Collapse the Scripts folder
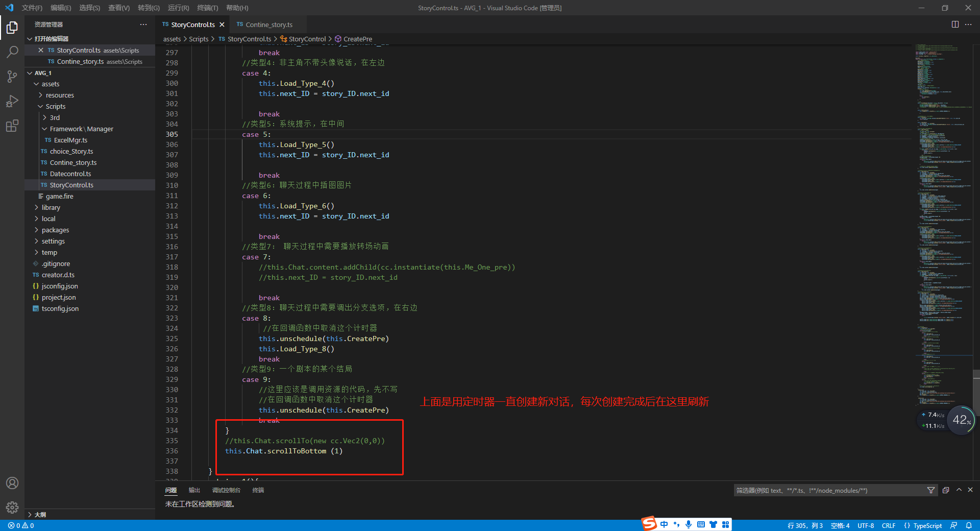 40,107
